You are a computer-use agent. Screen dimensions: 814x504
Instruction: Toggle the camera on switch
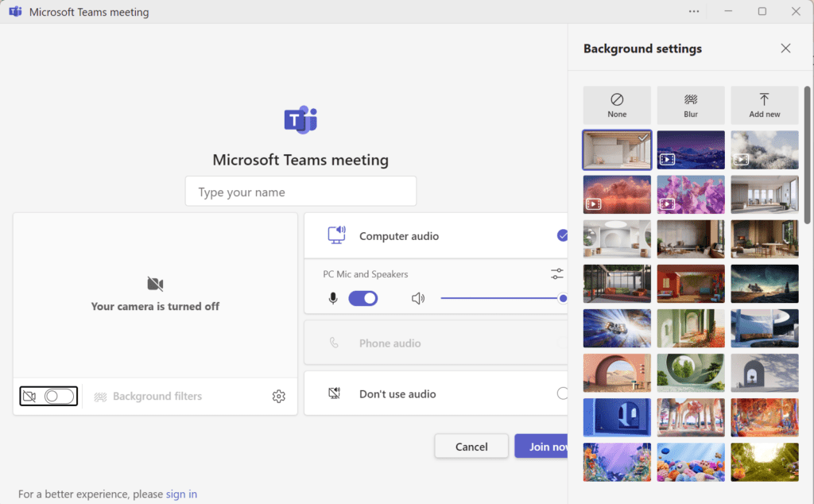point(59,396)
